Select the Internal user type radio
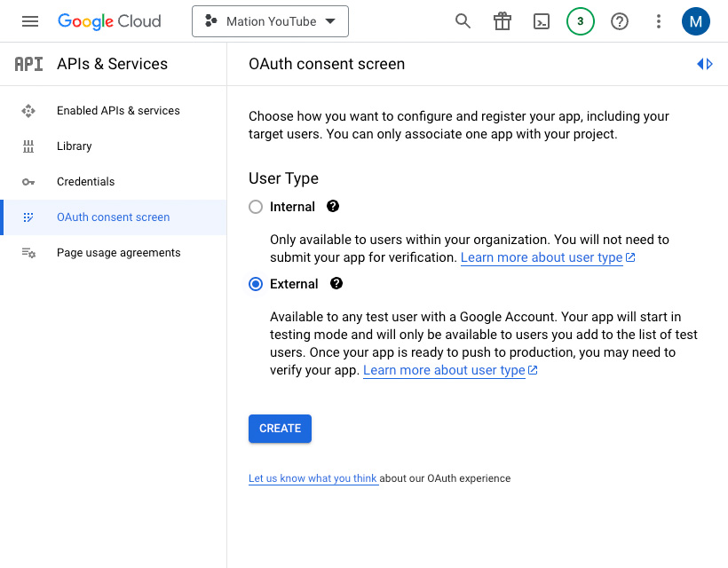728x568 pixels. [256, 207]
